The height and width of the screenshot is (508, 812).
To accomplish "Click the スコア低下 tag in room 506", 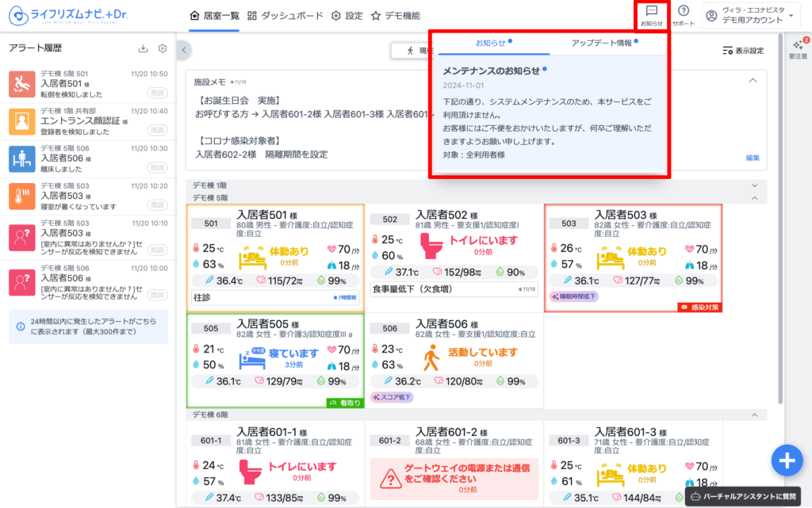I will pos(392,397).
